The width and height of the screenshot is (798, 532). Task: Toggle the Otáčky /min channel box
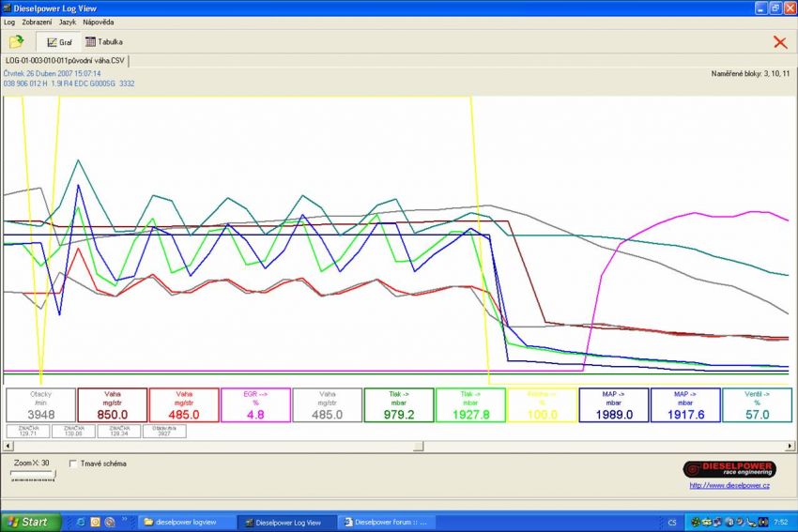point(40,405)
